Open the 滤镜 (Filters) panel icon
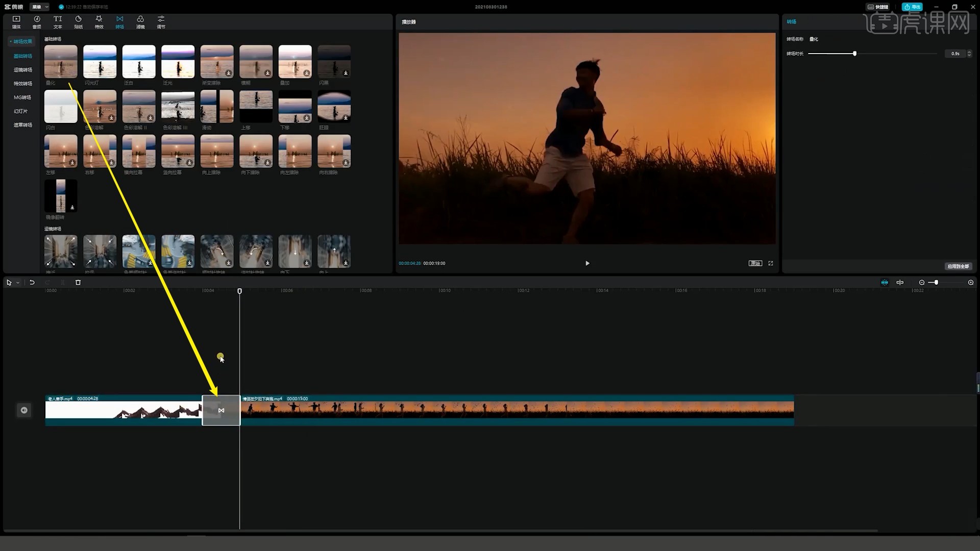Screen dimensions: 980x551 coord(140,21)
